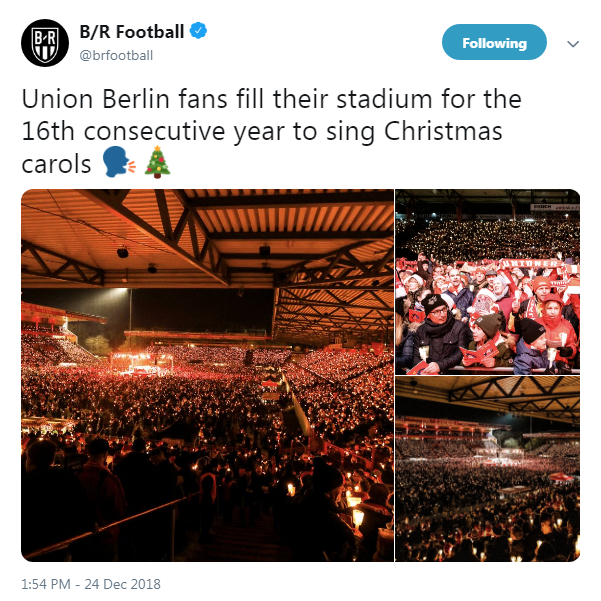Viewport: 601px width, 601px height.
Task: Open top-right photo of fans in red scarves
Action: tap(487, 280)
